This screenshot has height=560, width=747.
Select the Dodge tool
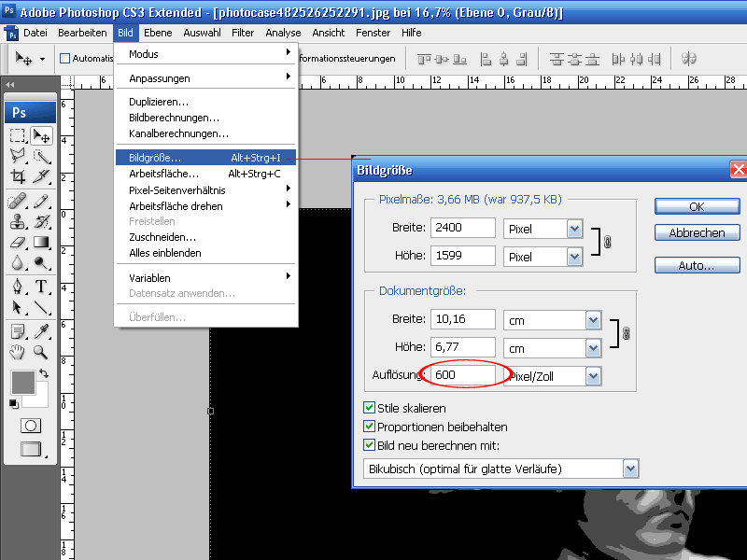pyautogui.click(x=41, y=262)
